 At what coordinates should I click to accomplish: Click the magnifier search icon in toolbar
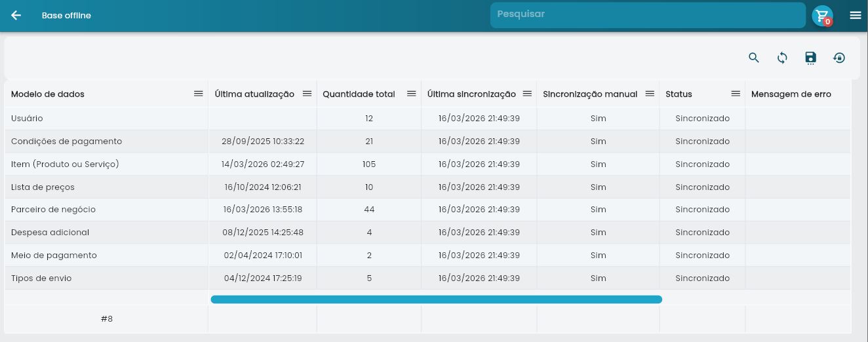754,58
